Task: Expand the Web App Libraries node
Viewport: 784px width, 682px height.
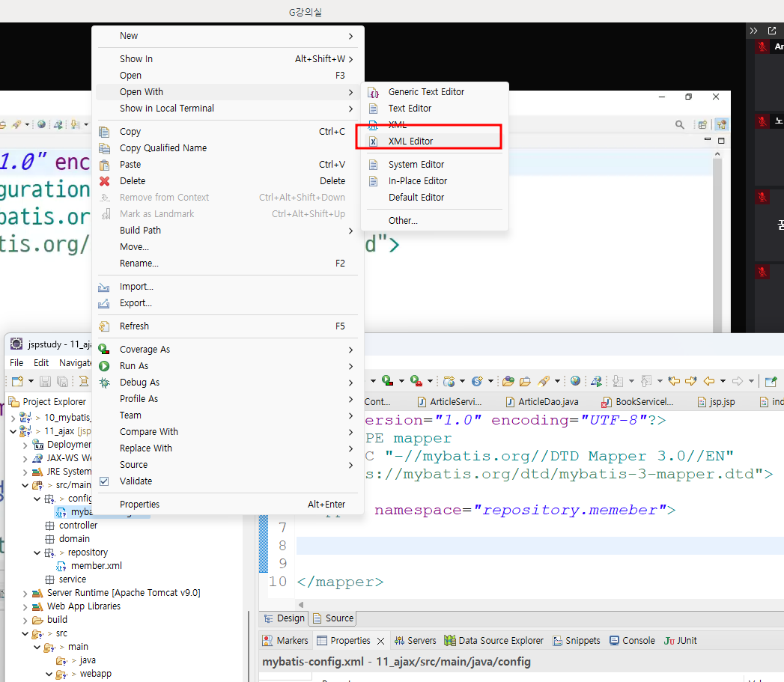Action: coord(25,606)
